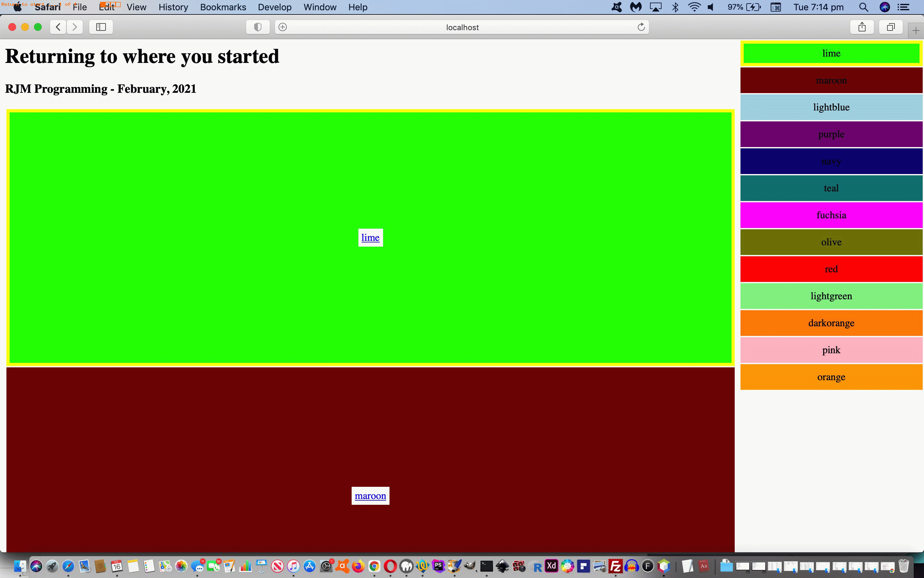Follow the maroon hyperlink in the dark red panel

[x=370, y=496]
